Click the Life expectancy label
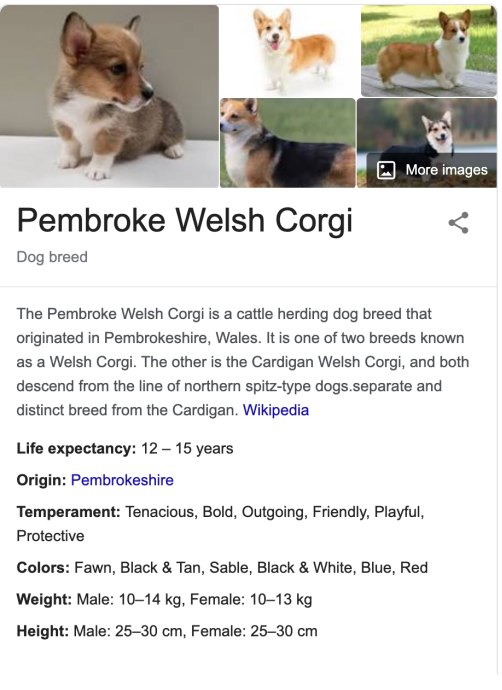Image resolution: width=502 pixels, height=690 pixels. (x=76, y=448)
